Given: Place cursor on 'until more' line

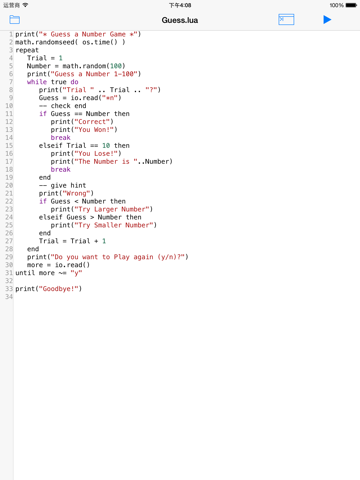Looking at the screenshot, I should (x=49, y=273).
